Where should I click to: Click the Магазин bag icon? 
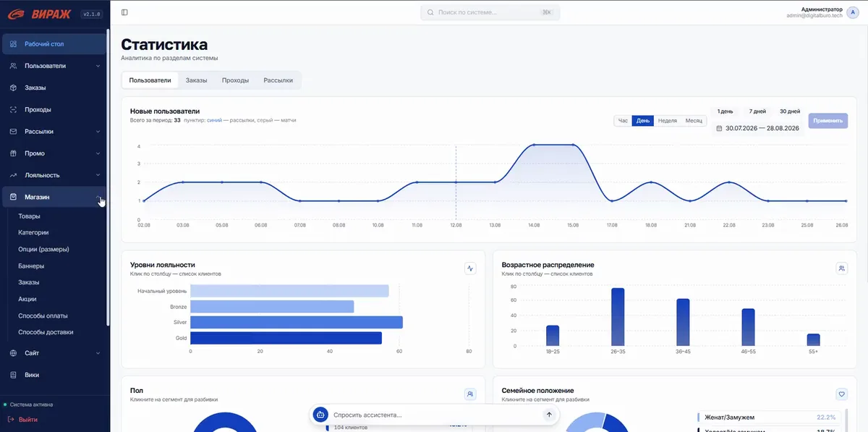14,197
